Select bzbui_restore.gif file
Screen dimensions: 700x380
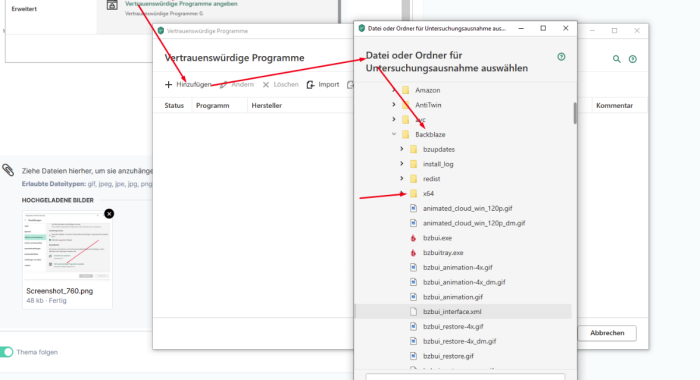(448, 356)
